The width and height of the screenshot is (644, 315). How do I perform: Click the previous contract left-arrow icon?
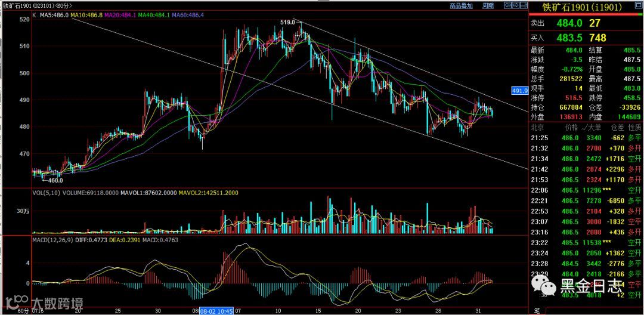coord(507,5)
